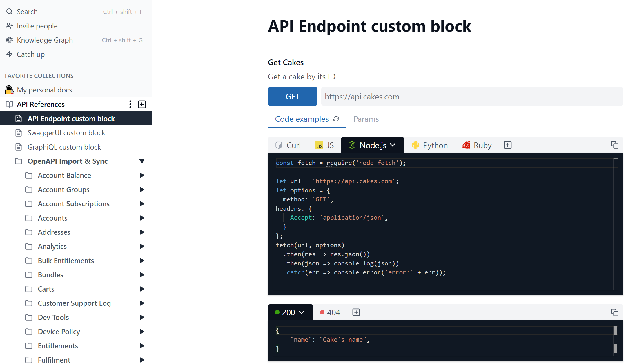Image resolution: width=626 pixels, height=364 pixels.
Task: Open the 200 response dropdown chevron
Action: coord(302,312)
